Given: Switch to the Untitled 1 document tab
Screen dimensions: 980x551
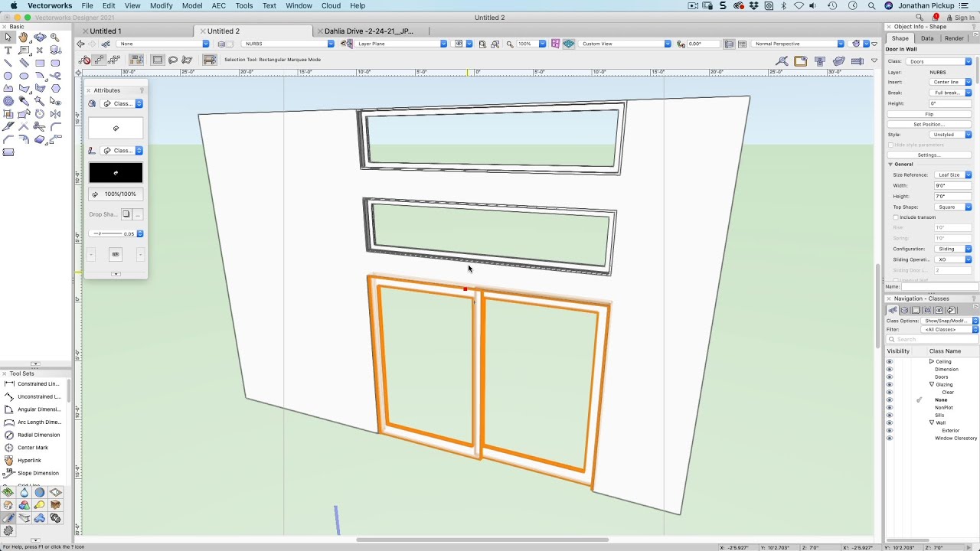Looking at the screenshot, I should point(105,31).
